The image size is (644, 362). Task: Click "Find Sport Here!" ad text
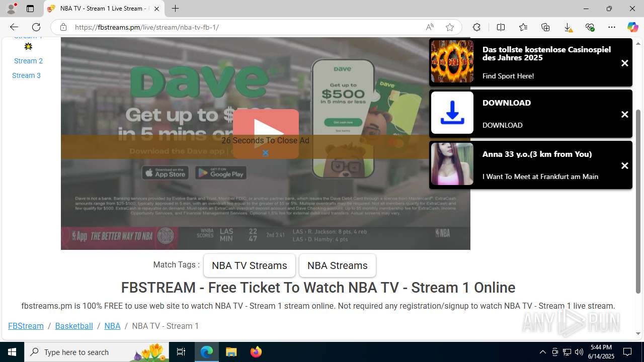pyautogui.click(x=508, y=76)
